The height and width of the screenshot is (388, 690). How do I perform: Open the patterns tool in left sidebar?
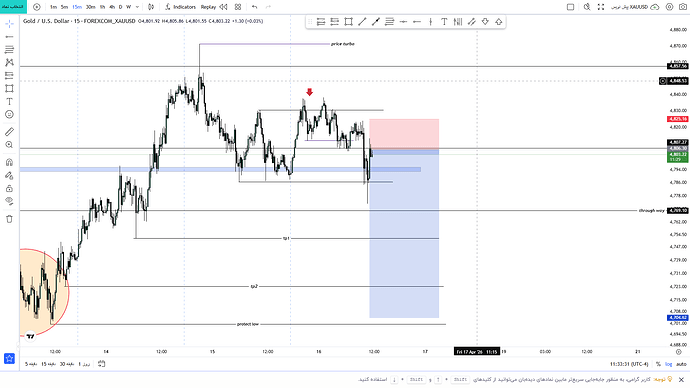tap(9, 62)
